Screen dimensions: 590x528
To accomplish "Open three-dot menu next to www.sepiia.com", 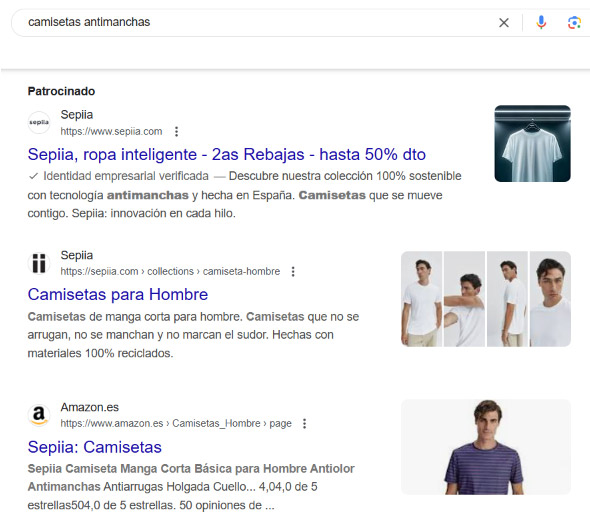I will click(x=176, y=131).
